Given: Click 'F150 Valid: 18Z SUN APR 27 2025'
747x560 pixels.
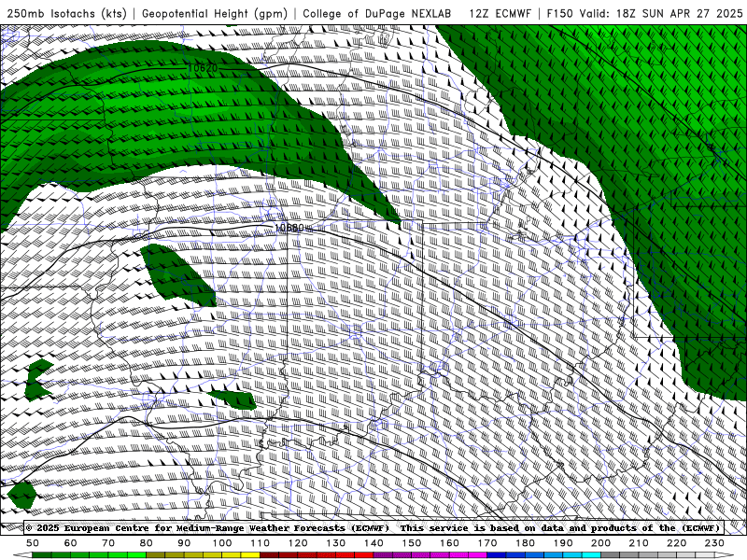Looking at the screenshot, I should point(644,13).
